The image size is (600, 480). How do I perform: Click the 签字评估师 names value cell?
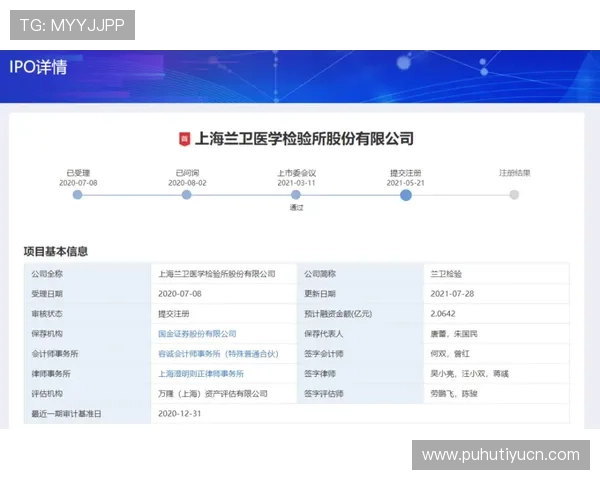coord(496,393)
